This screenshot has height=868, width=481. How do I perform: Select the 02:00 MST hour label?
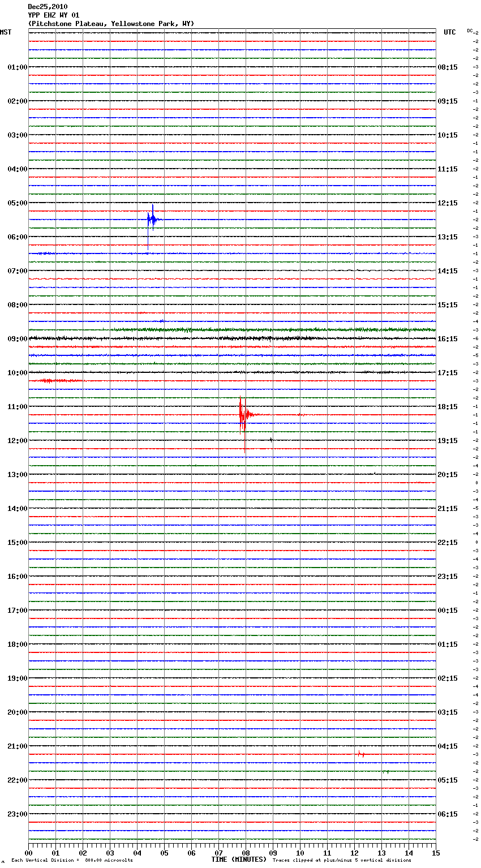[x=18, y=101]
